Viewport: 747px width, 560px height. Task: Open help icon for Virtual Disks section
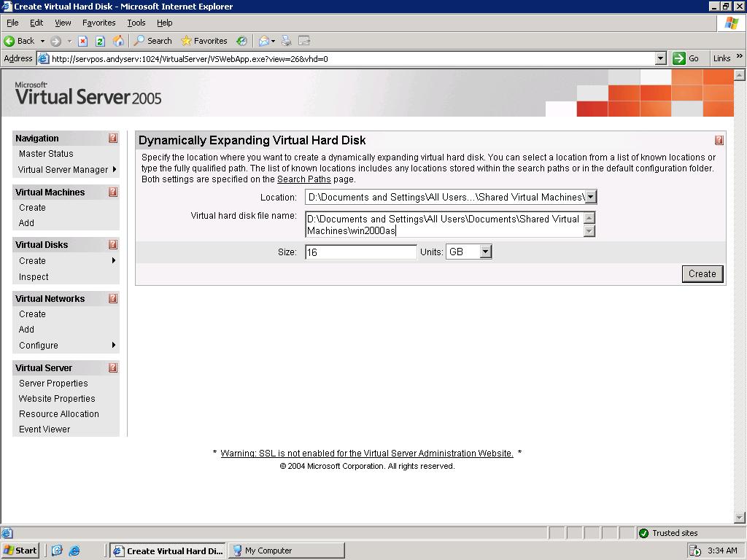[x=113, y=244]
